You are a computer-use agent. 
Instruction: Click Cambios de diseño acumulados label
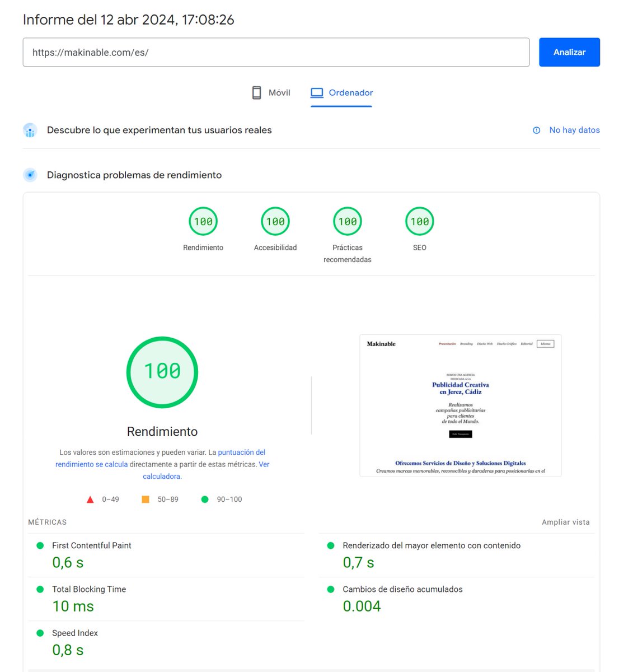coord(402,589)
